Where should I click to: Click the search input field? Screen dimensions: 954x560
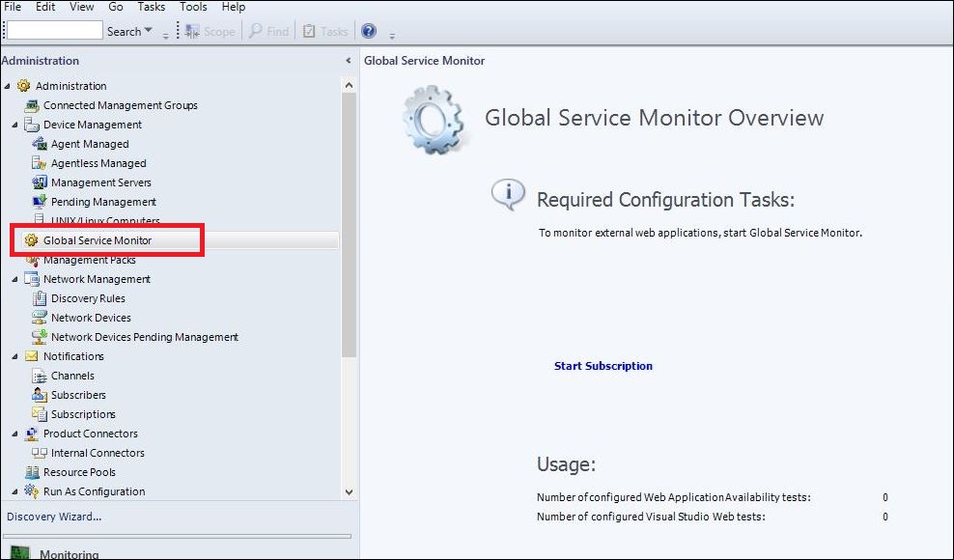coord(55,31)
